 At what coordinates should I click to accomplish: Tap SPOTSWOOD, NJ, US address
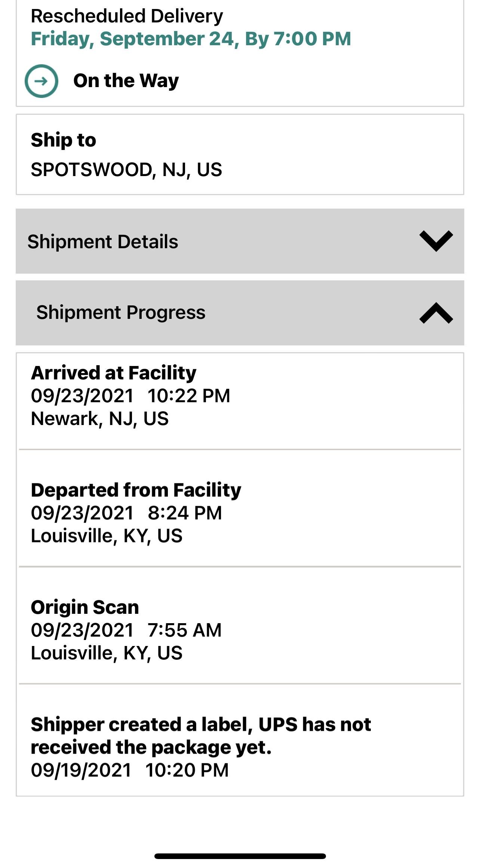[x=126, y=170]
